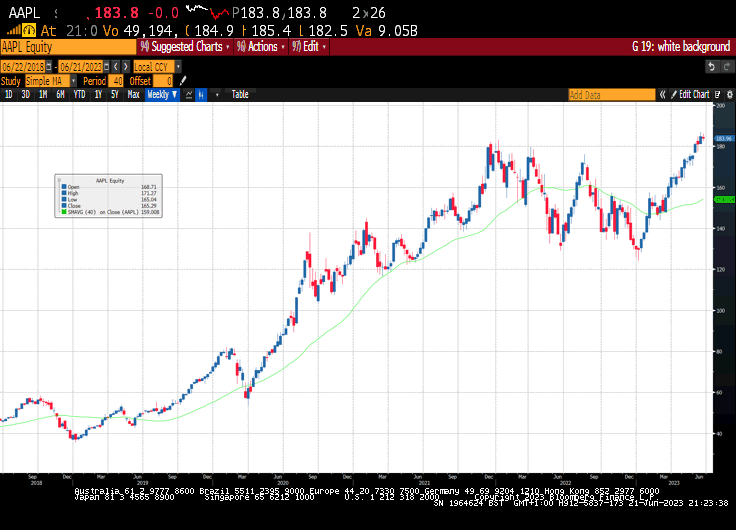736x530 pixels.
Task: Select the 6M range tab
Action: tap(61, 94)
